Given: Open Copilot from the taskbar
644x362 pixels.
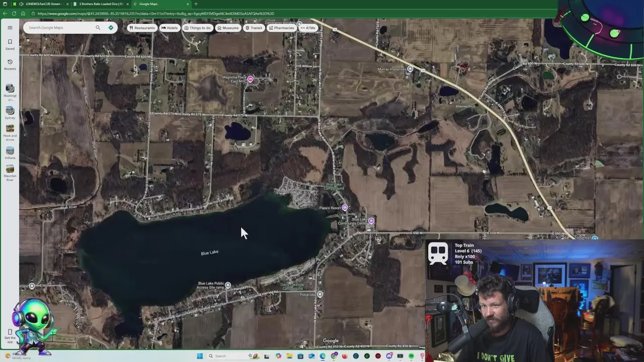Looking at the screenshot, I should 278,356.
